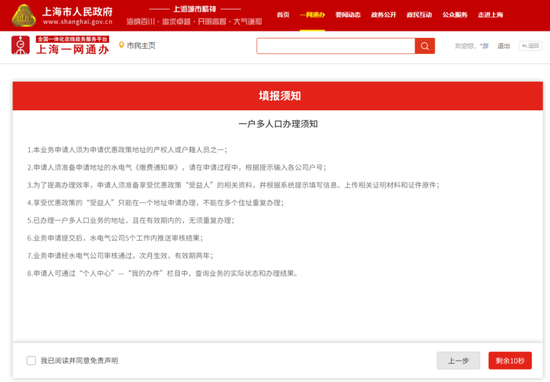This screenshot has height=382, width=550.
Task: Focus the red-bordered search input box
Action: [336, 46]
